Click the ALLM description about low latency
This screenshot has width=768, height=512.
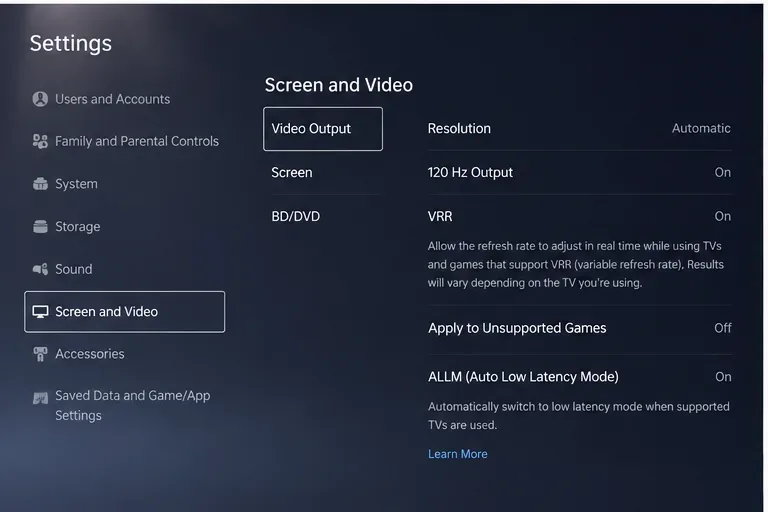[x=578, y=416]
